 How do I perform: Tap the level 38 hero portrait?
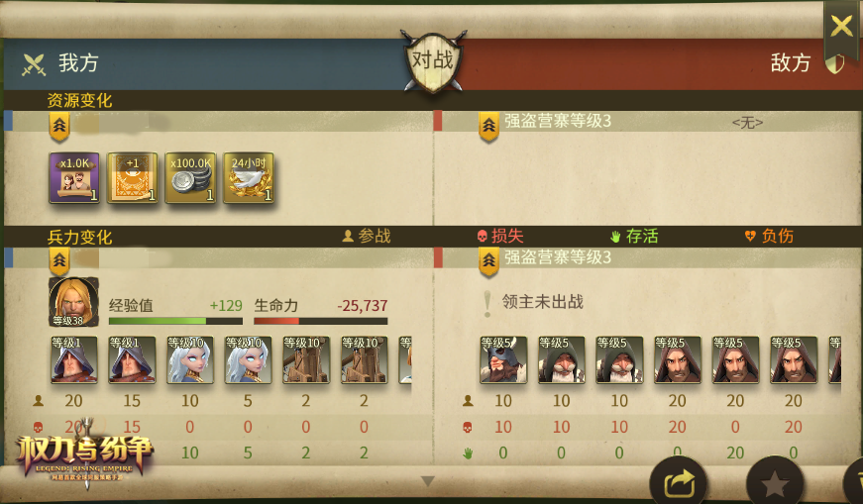click(x=73, y=302)
